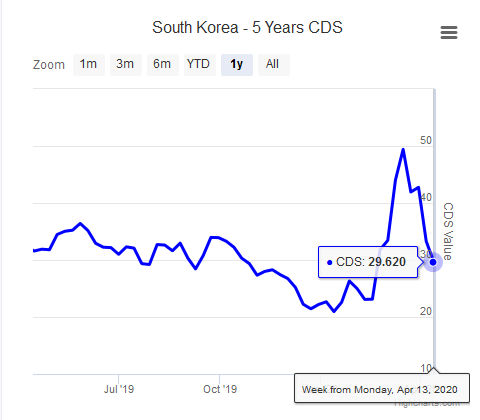Click the CDS Value axis title
The image size is (480, 420).
[x=448, y=231]
